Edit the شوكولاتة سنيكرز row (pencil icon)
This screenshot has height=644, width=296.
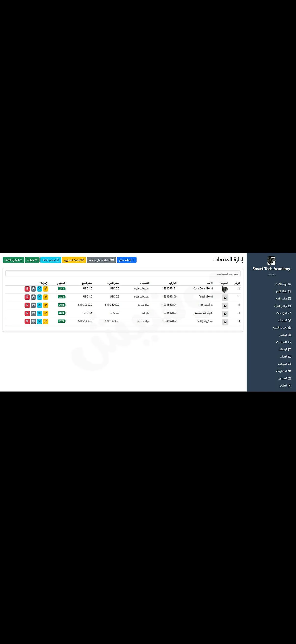[45, 313]
